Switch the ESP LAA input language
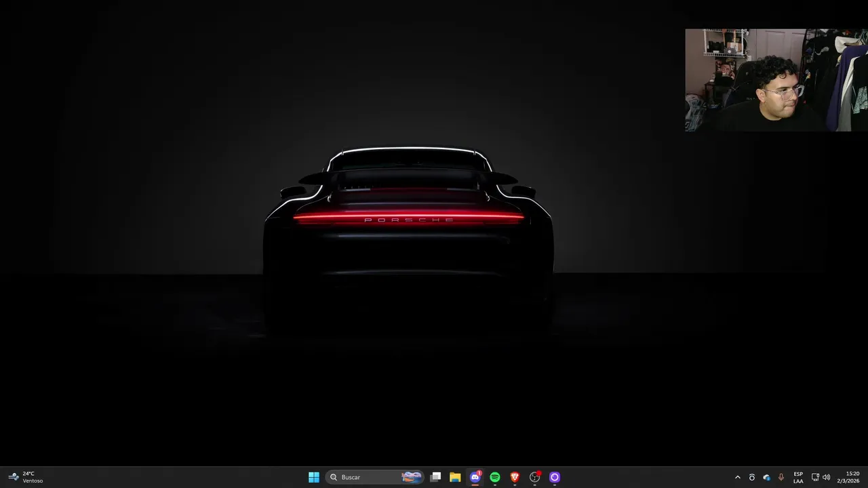 click(x=798, y=477)
